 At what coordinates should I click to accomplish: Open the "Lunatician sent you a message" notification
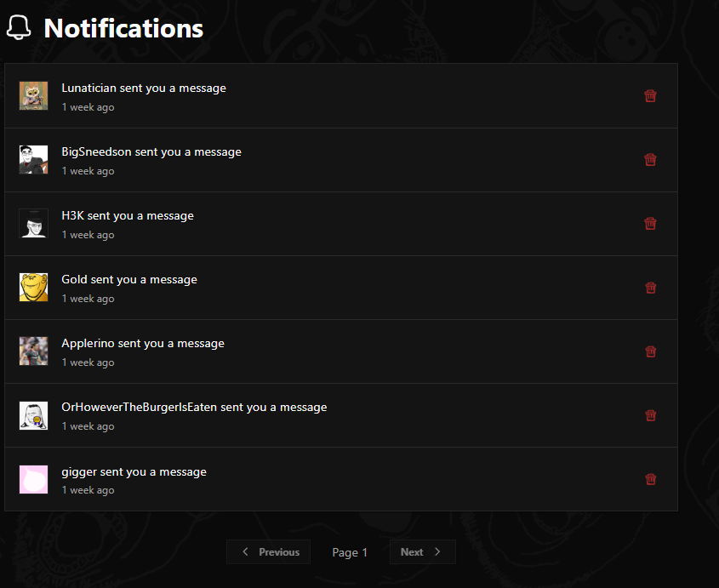[144, 88]
